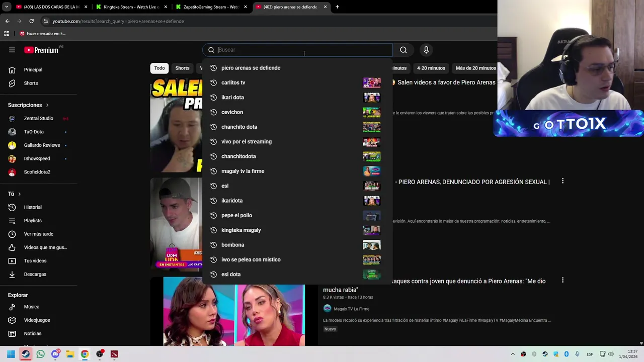Choose suggestion 'chanchitodota'
The width and height of the screenshot is (644, 362).
[297, 156]
